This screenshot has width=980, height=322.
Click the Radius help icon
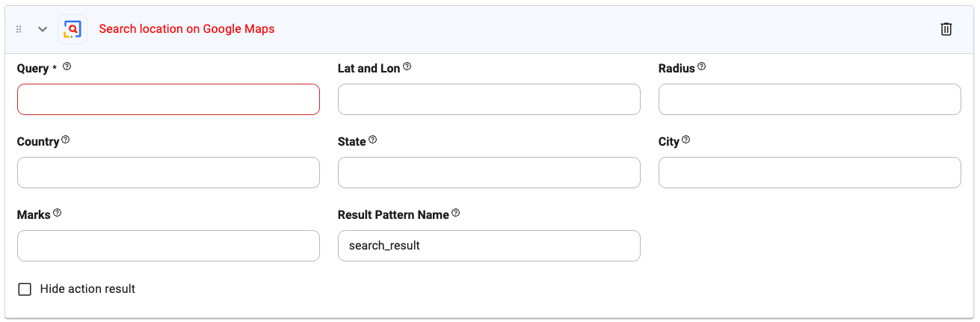click(x=701, y=66)
